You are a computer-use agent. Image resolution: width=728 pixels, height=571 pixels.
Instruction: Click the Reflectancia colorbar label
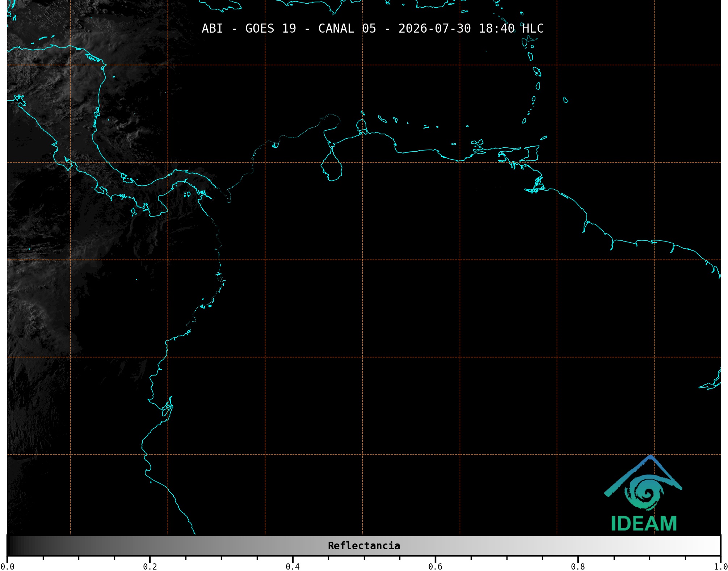[x=364, y=546]
